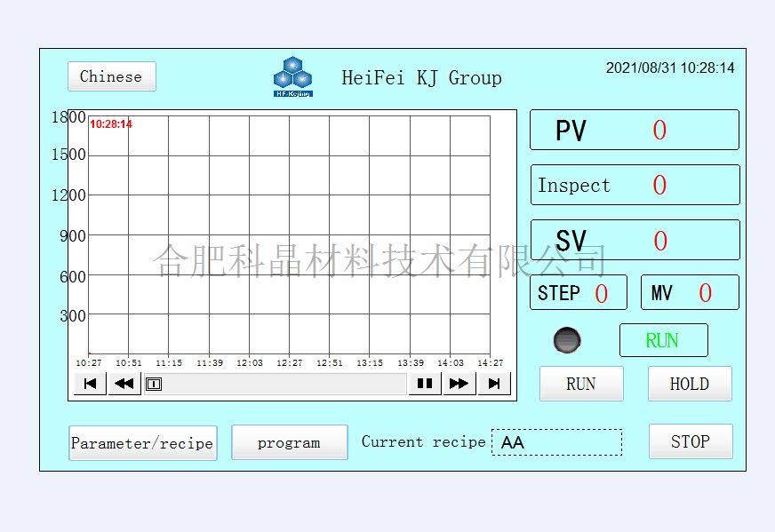Viewport: 775px width, 532px height.
Task: Click the trend scrollbar thumb handle
Action: pyautogui.click(x=154, y=384)
